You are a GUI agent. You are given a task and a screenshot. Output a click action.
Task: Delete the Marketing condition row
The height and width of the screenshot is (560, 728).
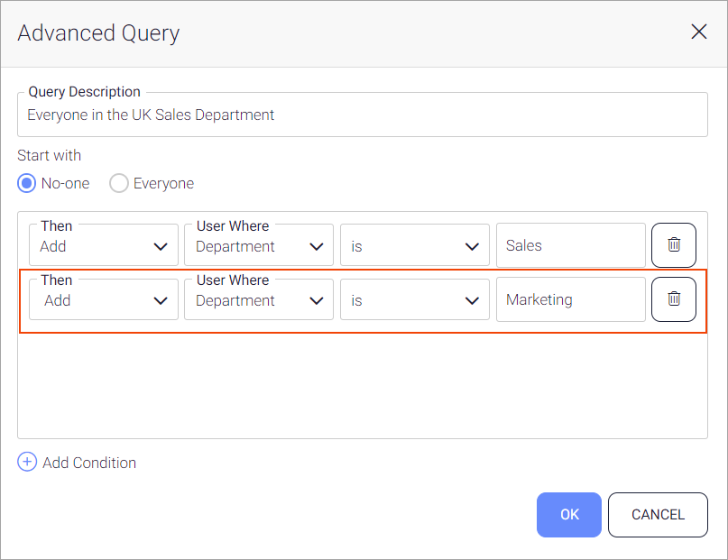click(x=673, y=299)
